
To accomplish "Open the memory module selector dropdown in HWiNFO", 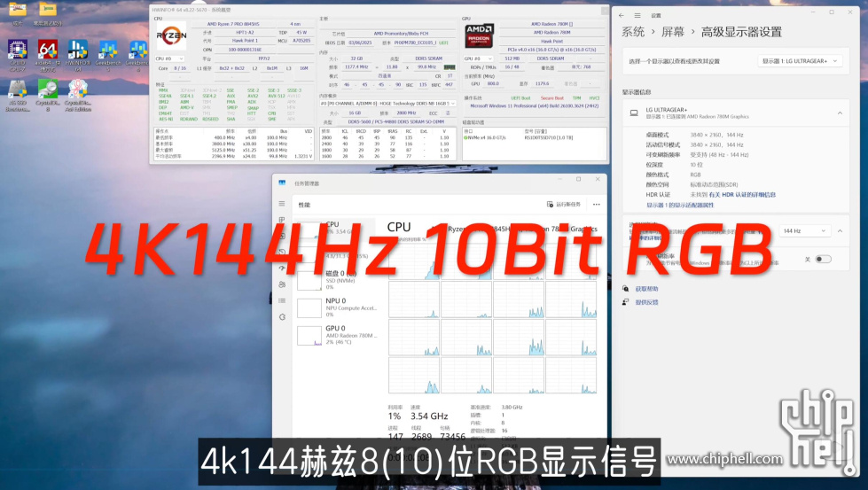I will click(x=387, y=104).
